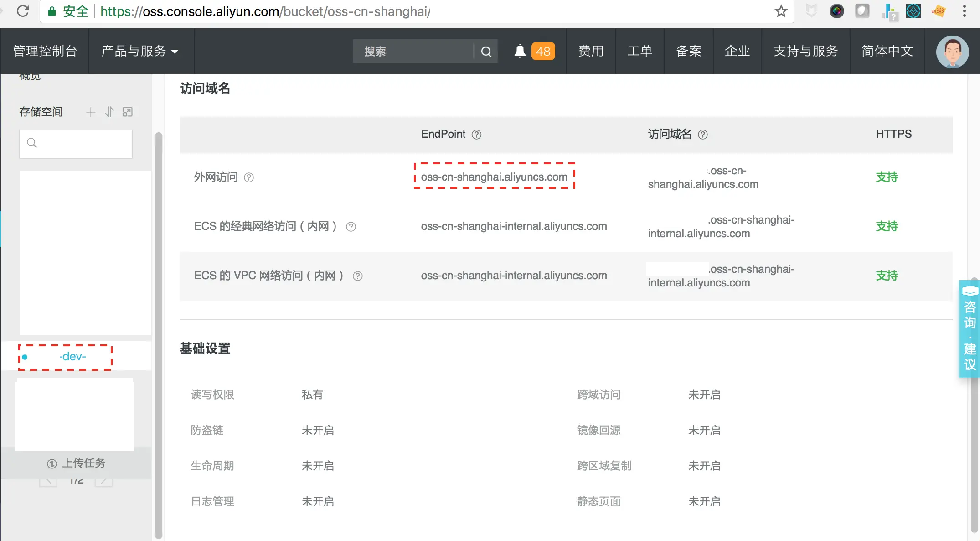
Task: Select the -dev- bucket in list
Action: tap(72, 357)
